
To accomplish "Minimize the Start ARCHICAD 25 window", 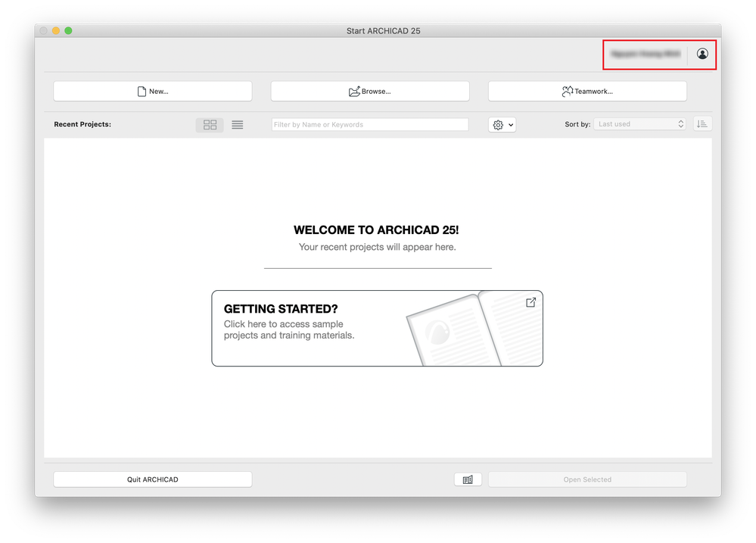I will tap(56, 30).
